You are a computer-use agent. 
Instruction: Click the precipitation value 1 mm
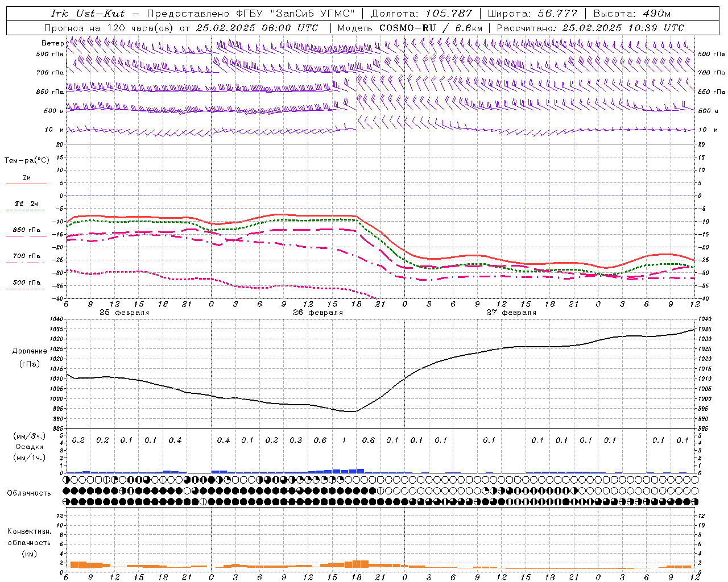[x=344, y=440]
